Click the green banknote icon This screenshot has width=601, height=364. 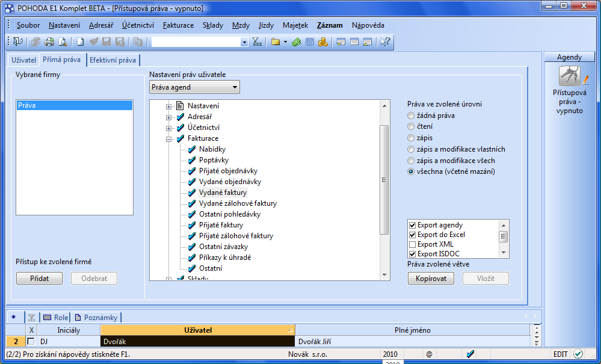(x=296, y=42)
